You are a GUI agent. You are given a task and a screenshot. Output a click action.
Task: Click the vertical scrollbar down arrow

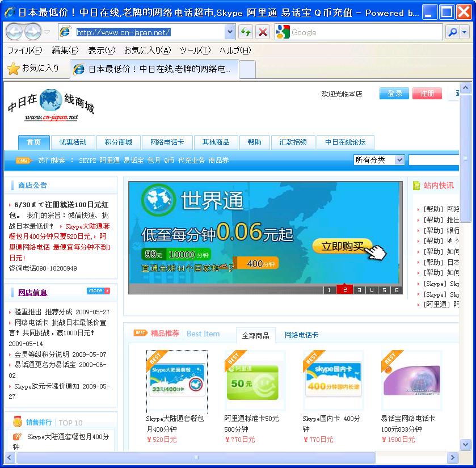point(465,445)
